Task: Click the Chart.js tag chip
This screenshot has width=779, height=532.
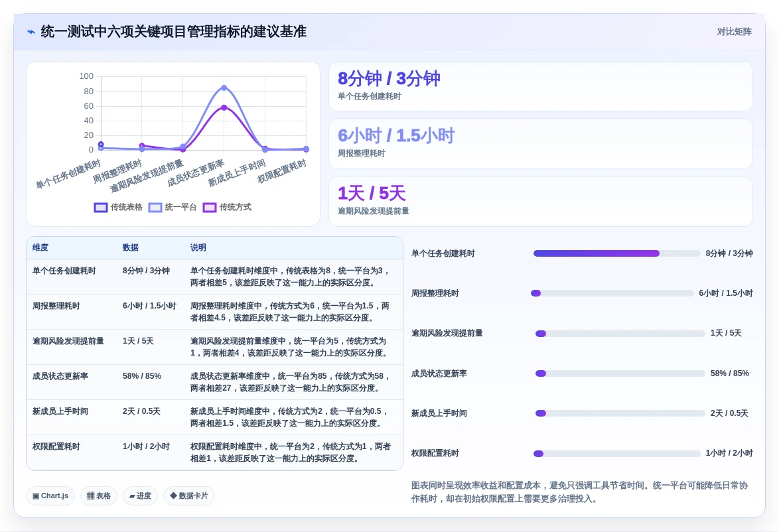Action: tap(50, 496)
